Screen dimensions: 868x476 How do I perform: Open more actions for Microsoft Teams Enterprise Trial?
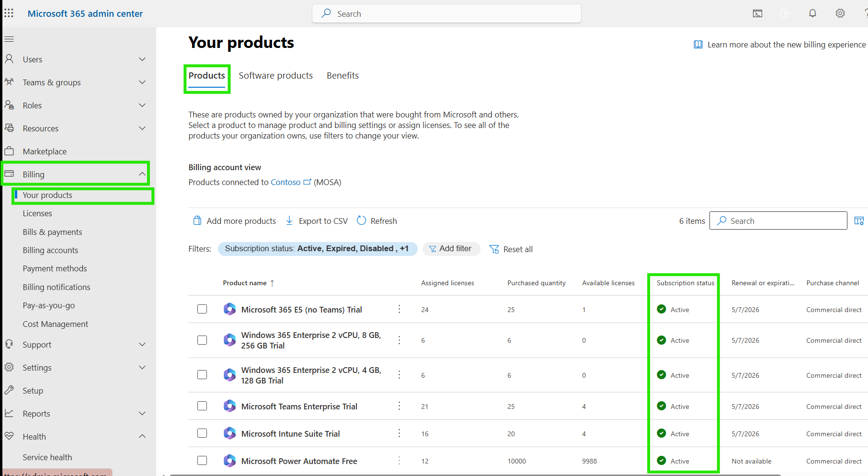tap(399, 406)
